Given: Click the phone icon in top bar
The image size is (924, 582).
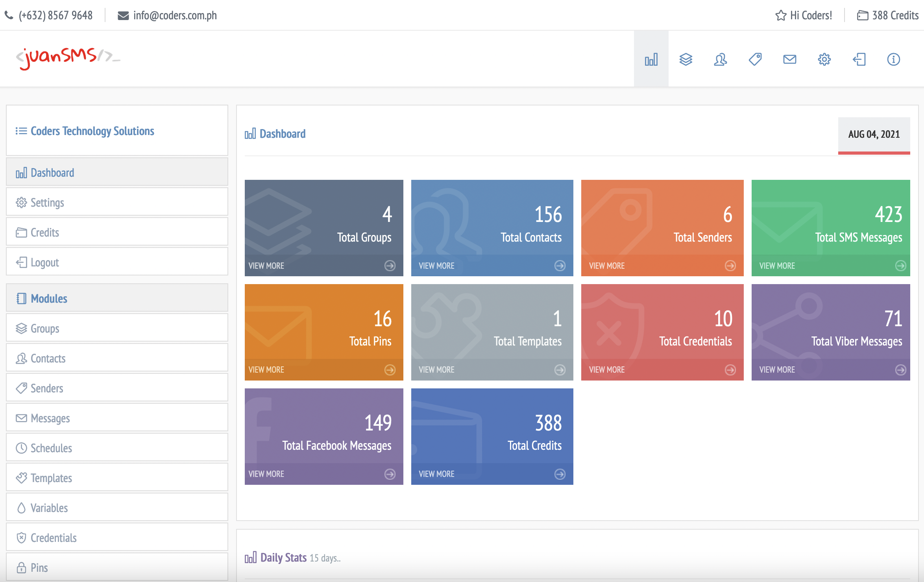Looking at the screenshot, I should coord(9,15).
